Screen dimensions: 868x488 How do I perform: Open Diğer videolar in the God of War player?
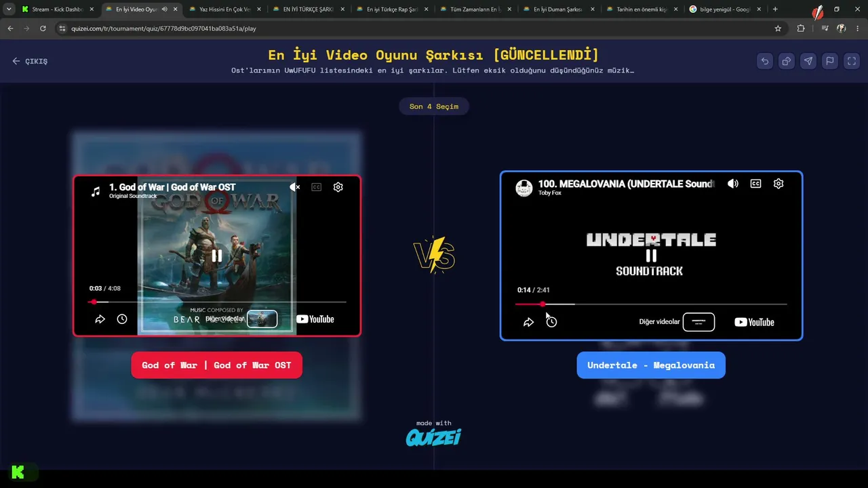pos(241,319)
